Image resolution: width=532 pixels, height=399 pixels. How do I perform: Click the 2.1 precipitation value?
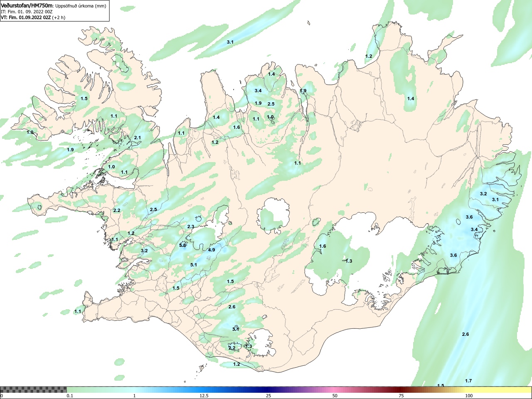tap(138, 138)
